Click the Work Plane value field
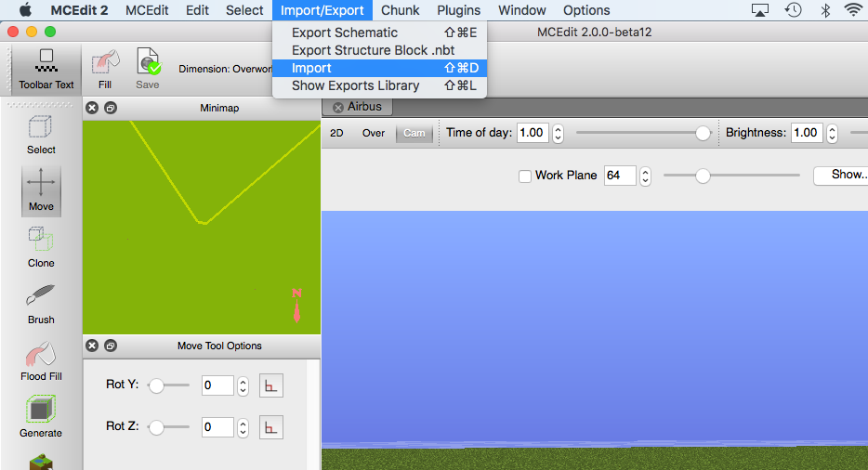 (x=620, y=176)
